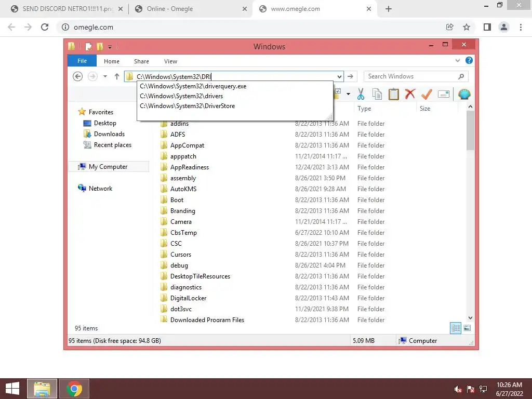Open Chrome three-dot menu
Image resolution: width=532 pixels, height=399 pixels.
[x=521, y=27]
